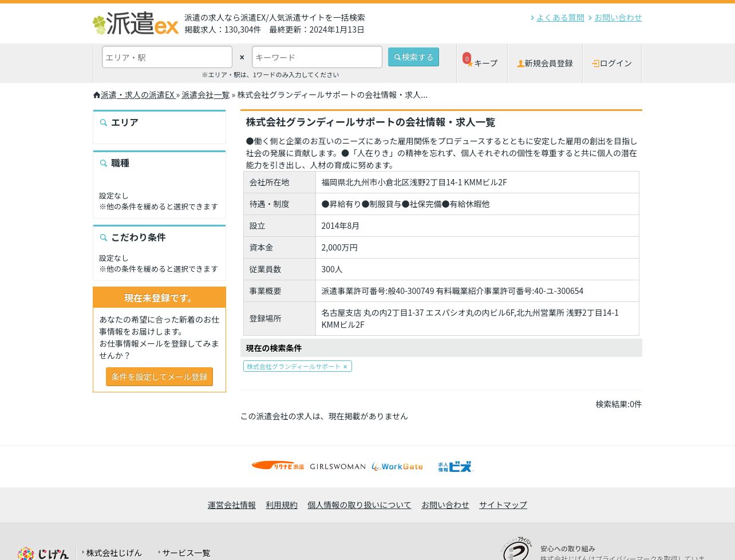735x560 pixels.
Task: Focus the キーワード input field
Action: 317,57
